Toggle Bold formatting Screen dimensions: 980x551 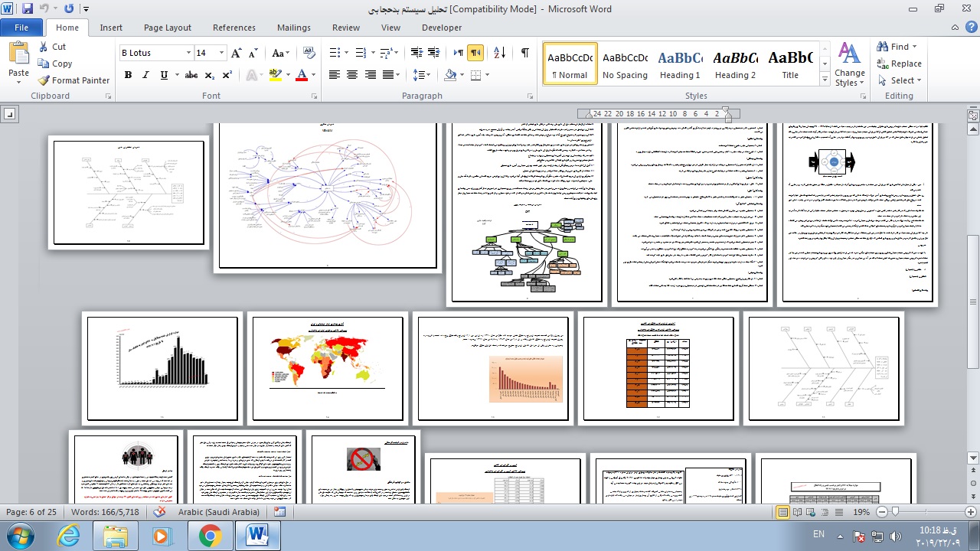coord(128,75)
